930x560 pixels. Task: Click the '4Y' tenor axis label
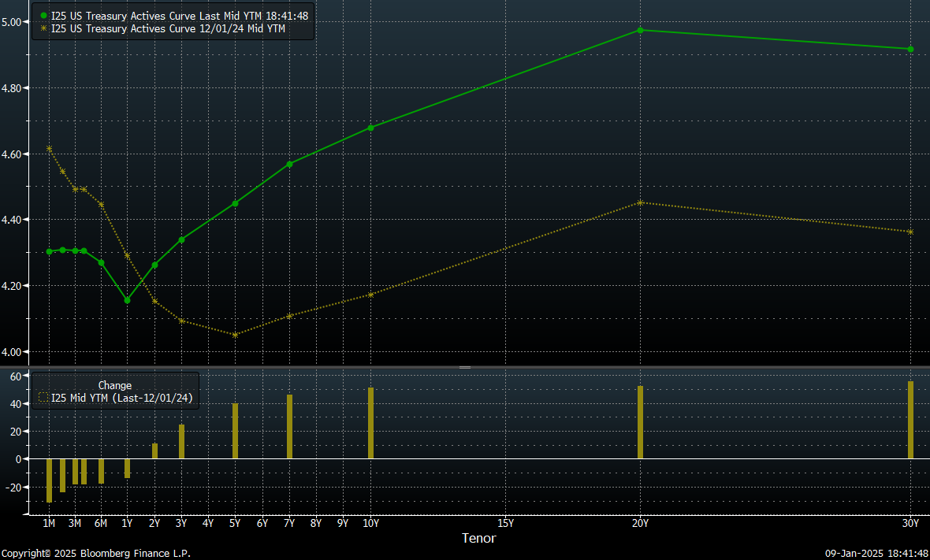click(207, 523)
